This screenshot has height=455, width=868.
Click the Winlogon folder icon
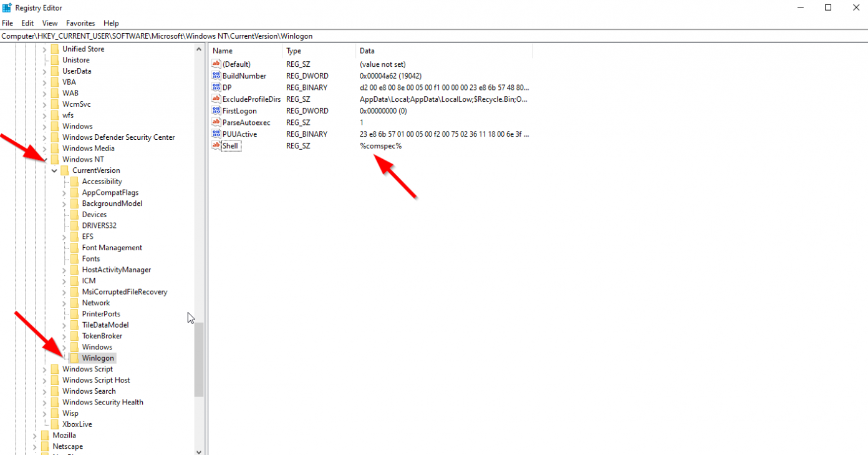[74, 358]
